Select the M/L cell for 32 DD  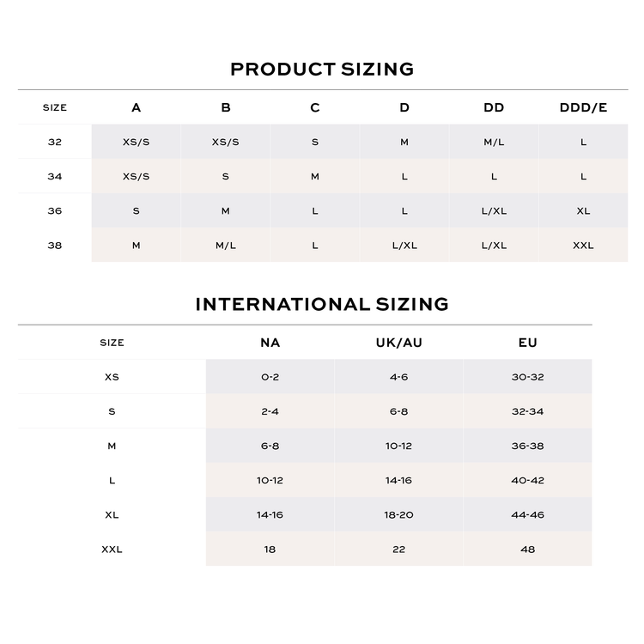point(494,142)
